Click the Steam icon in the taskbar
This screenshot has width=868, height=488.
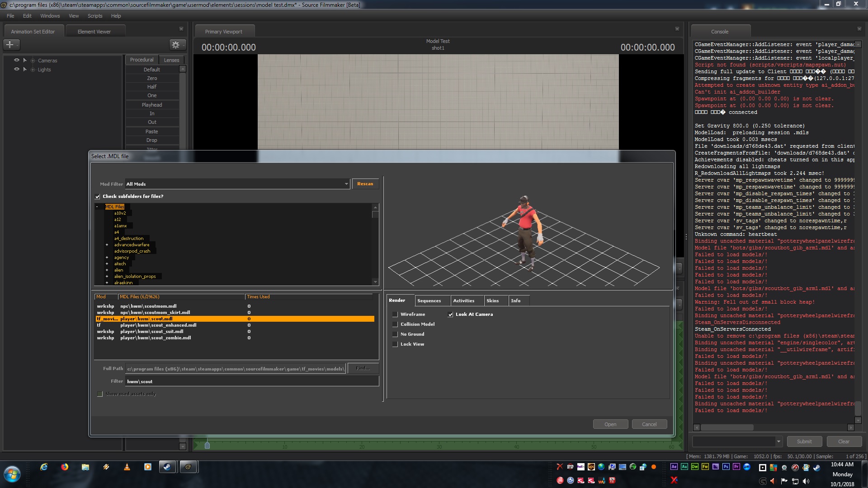[167, 467]
